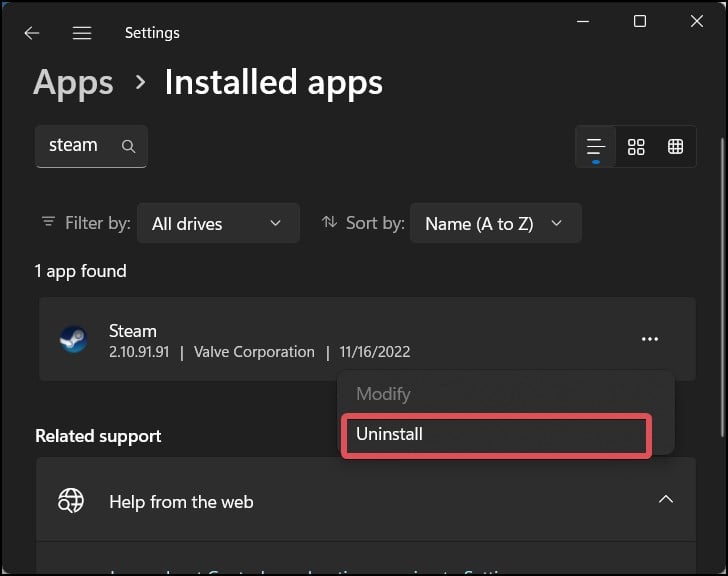Click the 11/16/2022 install date
This screenshot has height=576, width=728.
click(375, 352)
